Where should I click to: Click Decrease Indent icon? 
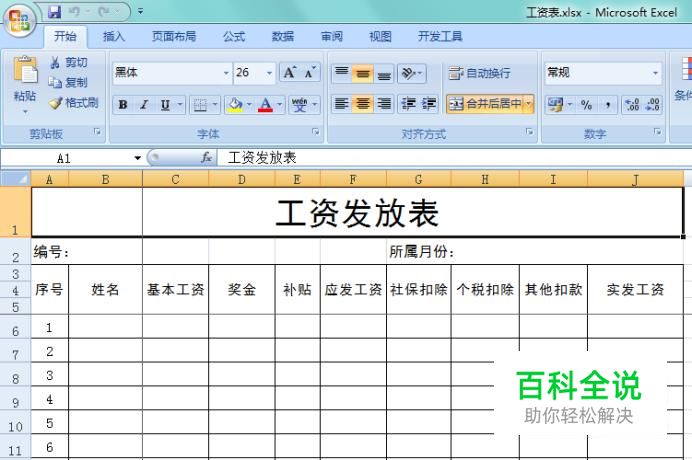(x=408, y=104)
